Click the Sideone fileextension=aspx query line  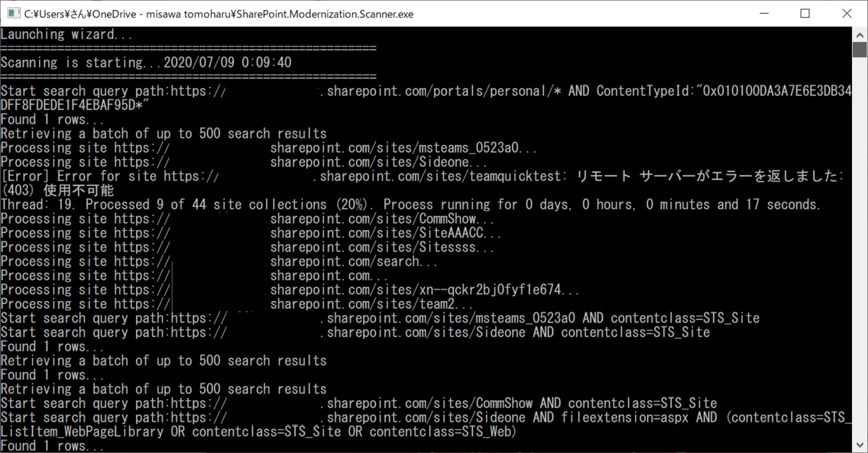click(x=427, y=418)
